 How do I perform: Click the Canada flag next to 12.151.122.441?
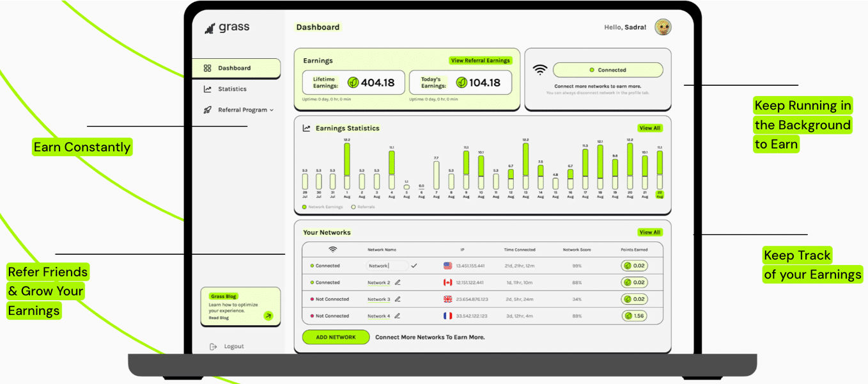(447, 282)
